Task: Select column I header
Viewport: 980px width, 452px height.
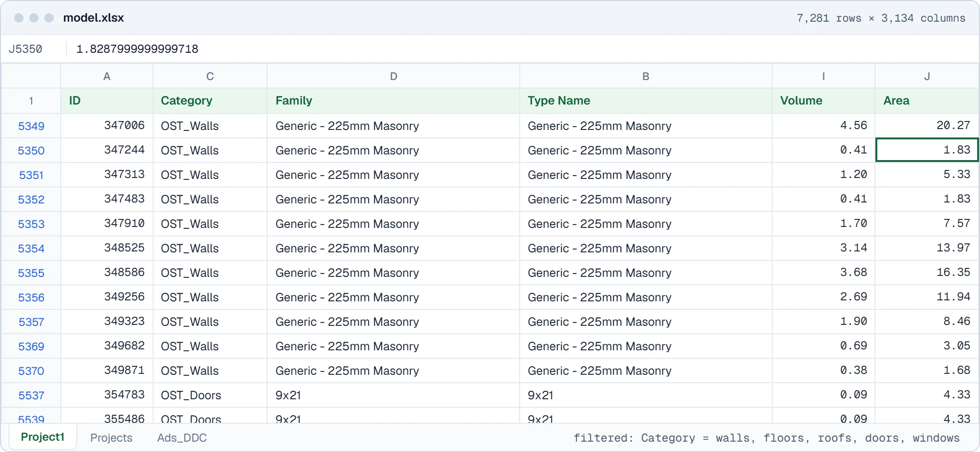Action: coord(824,76)
